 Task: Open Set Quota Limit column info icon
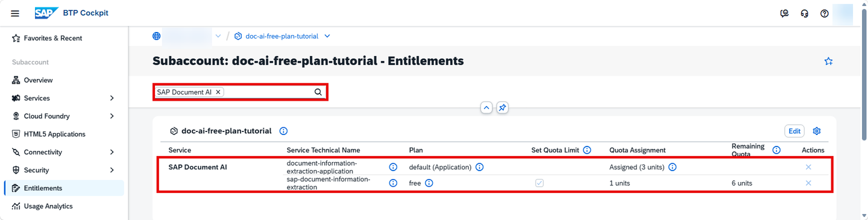pyautogui.click(x=587, y=150)
